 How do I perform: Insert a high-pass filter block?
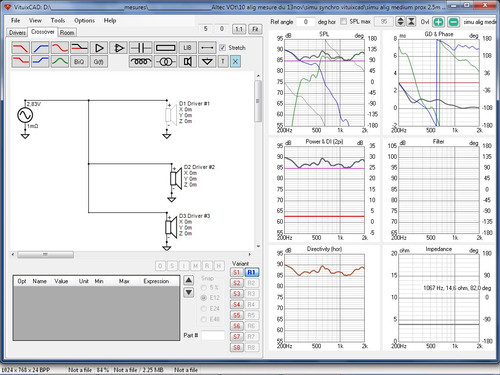(40, 48)
